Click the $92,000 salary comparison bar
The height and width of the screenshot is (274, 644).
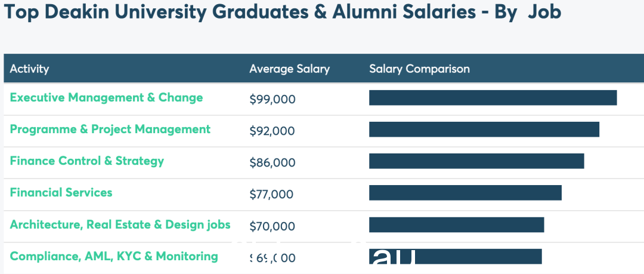484,130
